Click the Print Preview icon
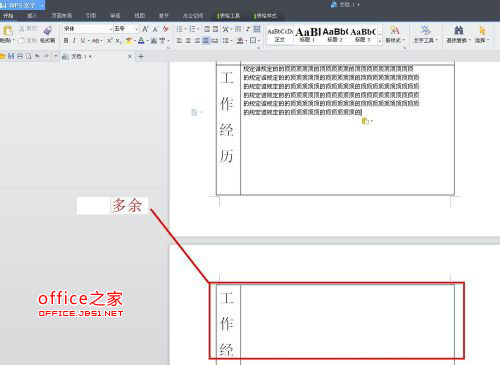Screen dimensions: 500x365 (x=29, y=56)
